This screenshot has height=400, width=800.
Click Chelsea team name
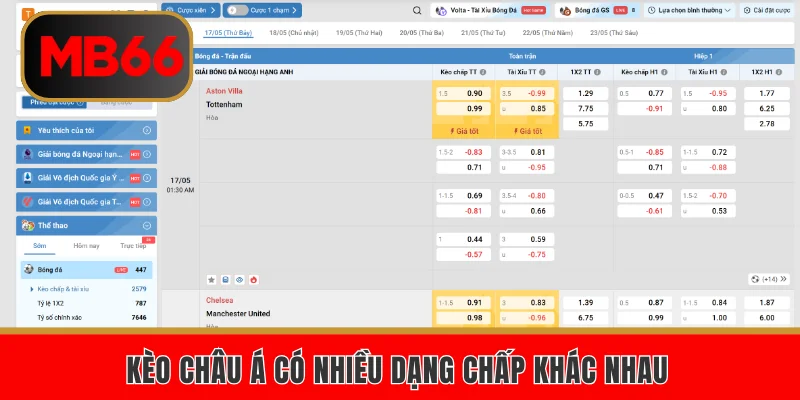tap(219, 300)
